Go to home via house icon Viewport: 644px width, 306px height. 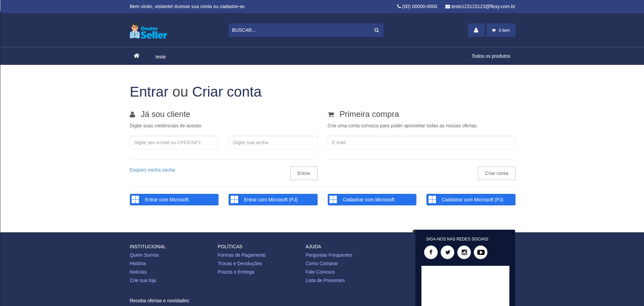coord(137,56)
